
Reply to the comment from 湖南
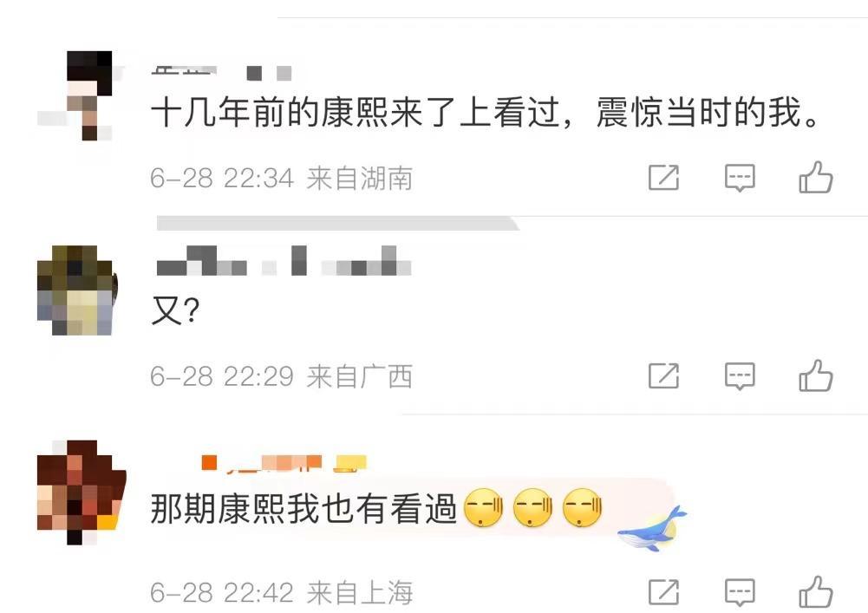pos(741,178)
